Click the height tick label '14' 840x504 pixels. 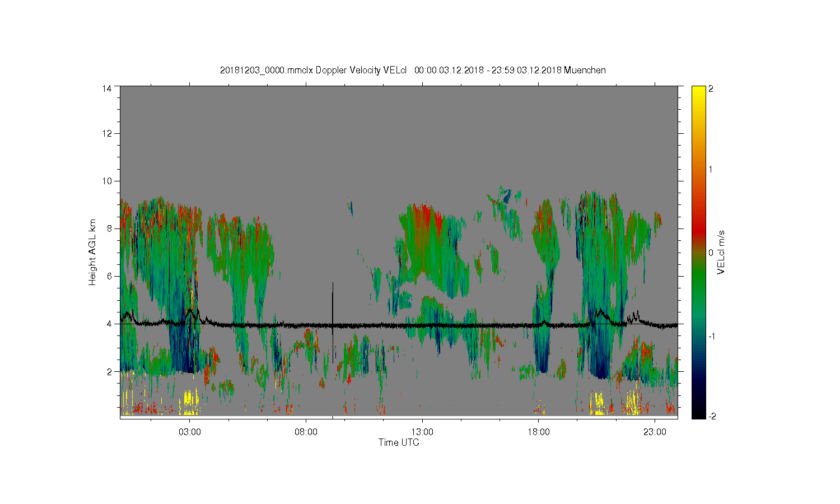coord(107,88)
